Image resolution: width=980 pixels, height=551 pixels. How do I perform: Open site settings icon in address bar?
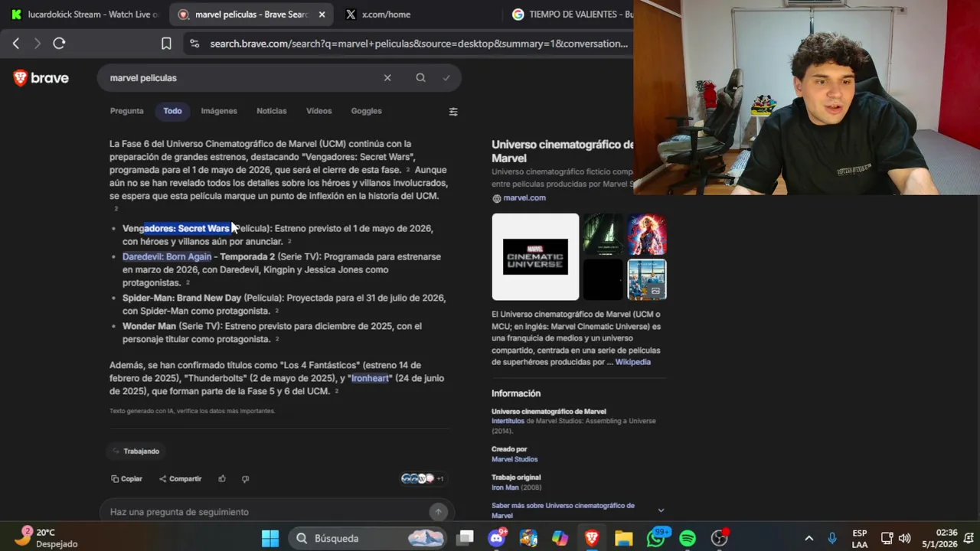click(x=194, y=44)
